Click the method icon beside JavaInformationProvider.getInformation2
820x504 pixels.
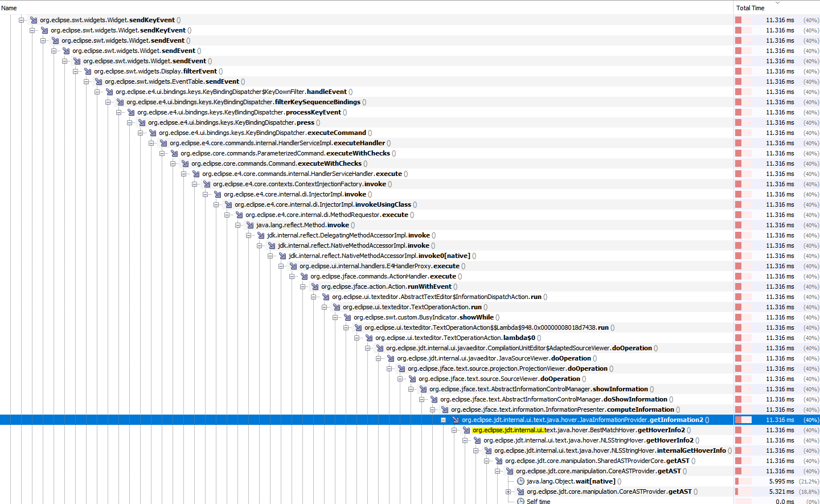[455, 420]
